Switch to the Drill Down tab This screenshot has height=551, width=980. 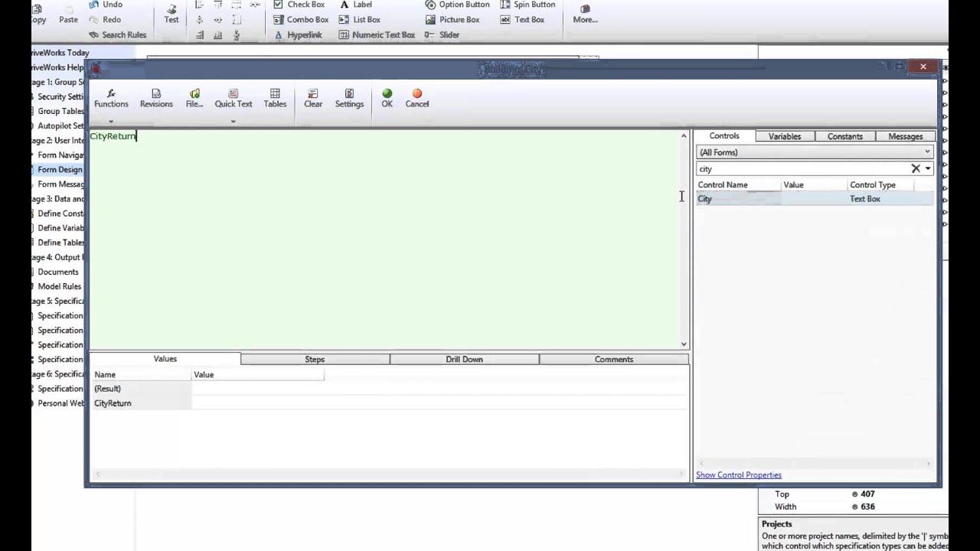(x=464, y=359)
